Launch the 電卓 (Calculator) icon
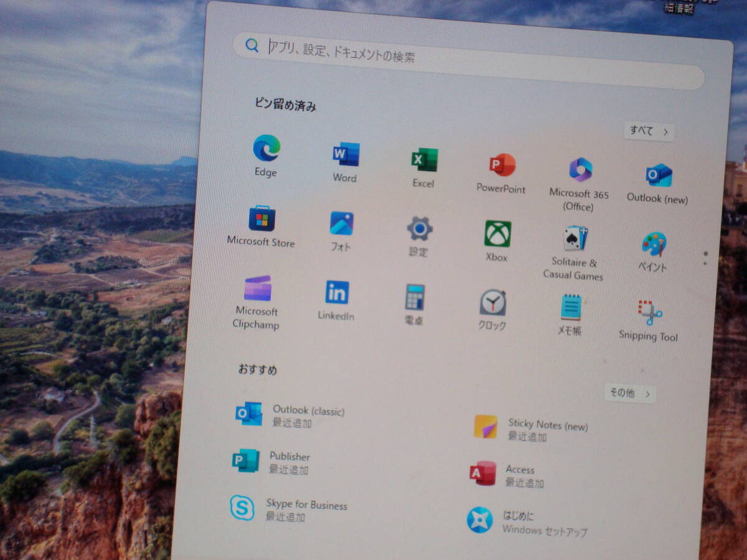Screen dimensions: 747x560 click(415, 297)
